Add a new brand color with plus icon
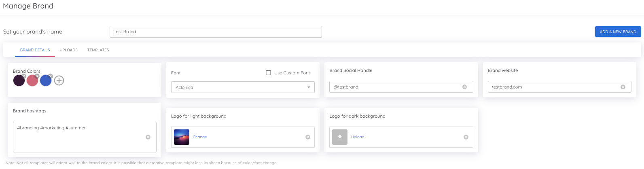The width and height of the screenshot is (644, 169). pyautogui.click(x=59, y=80)
